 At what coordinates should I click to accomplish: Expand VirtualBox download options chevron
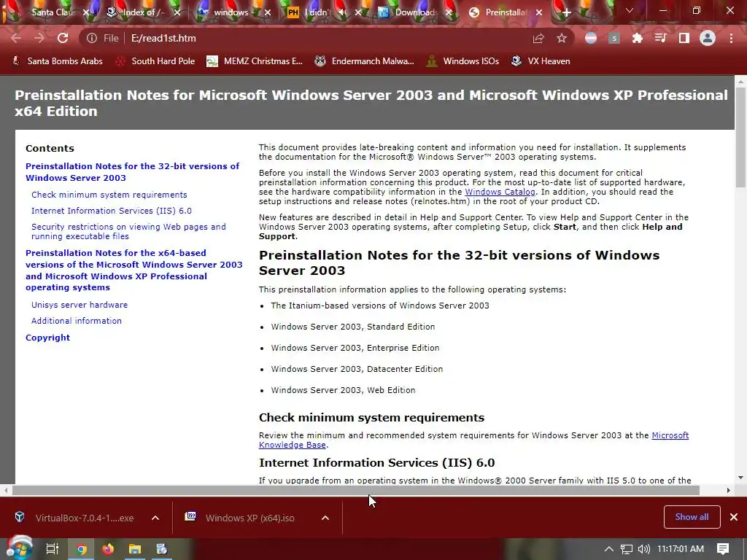point(155,518)
